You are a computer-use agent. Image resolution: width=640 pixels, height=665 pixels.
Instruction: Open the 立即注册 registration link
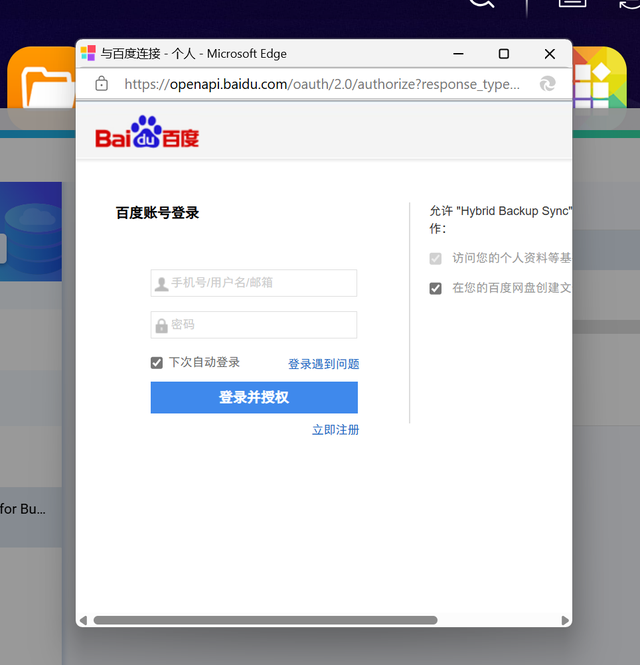(335, 430)
